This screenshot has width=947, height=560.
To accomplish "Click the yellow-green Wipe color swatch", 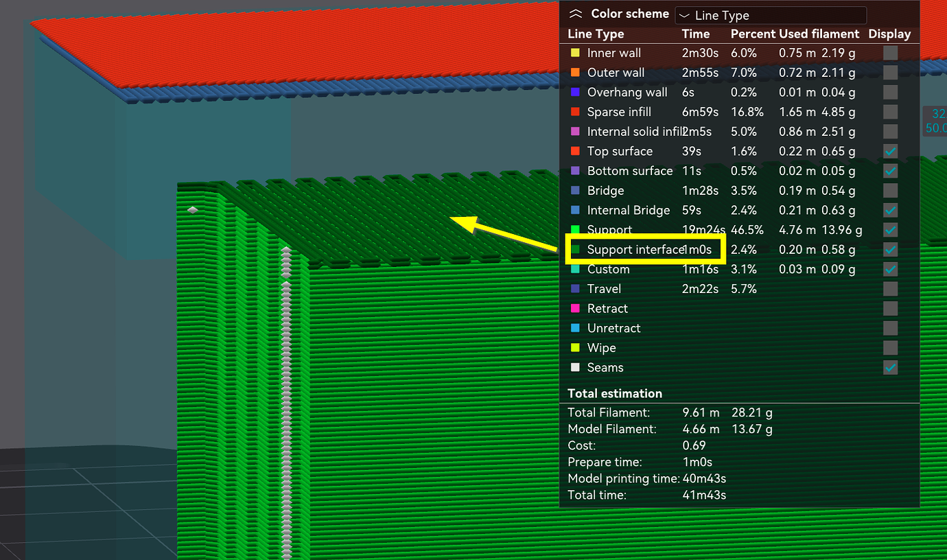I will pos(575,348).
